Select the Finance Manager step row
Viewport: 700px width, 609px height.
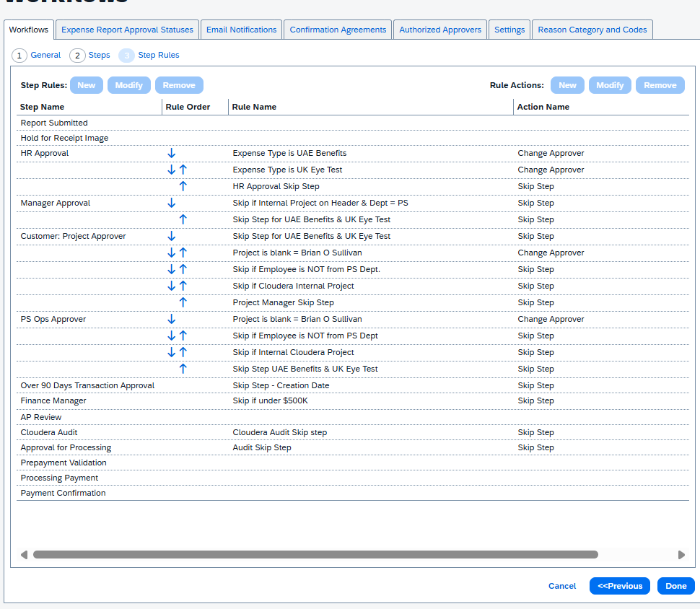coord(353,400)
